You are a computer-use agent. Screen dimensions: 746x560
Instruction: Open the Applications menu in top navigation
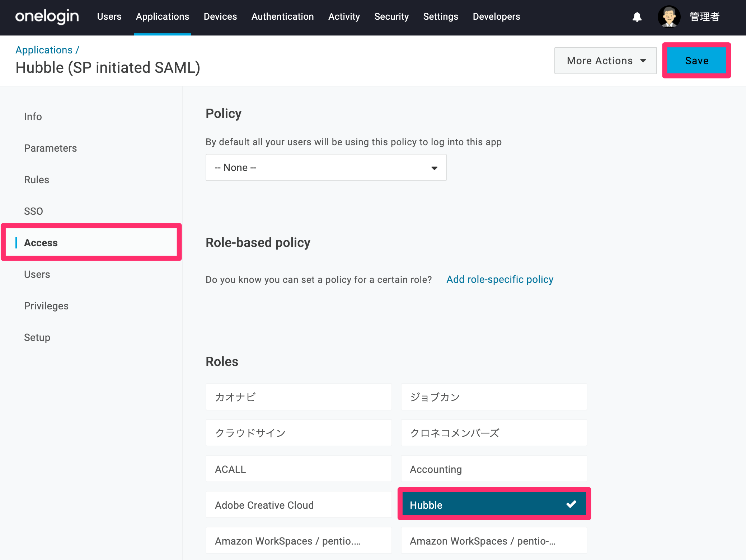tap(163, 16)
